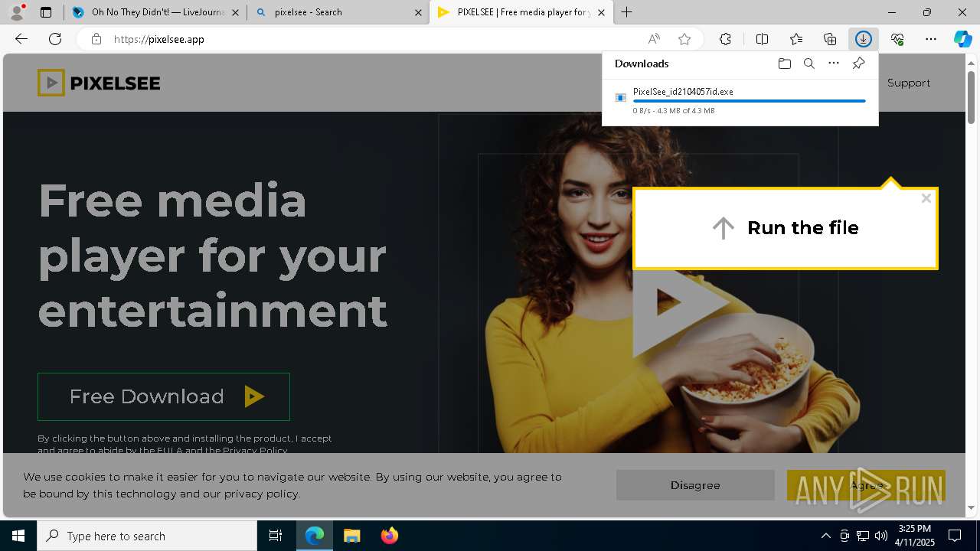
Task: Launch the Copilot sidebar icon
Action: pos(962,39)
